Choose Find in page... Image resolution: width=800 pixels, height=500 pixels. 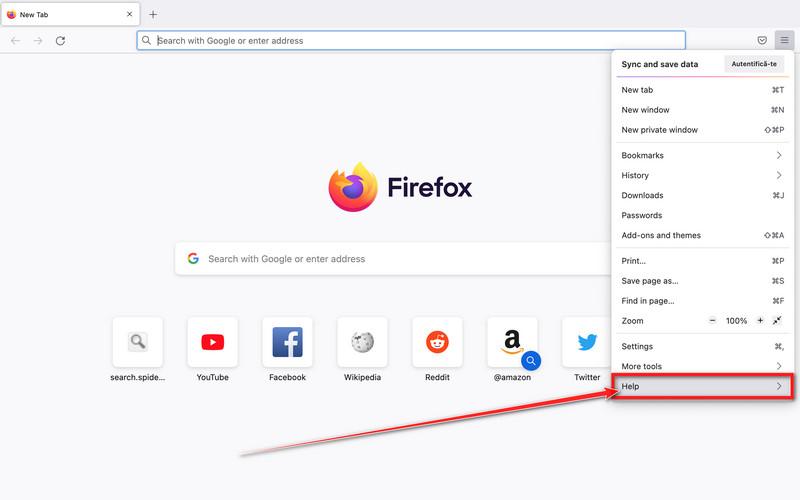click(703, 301)
